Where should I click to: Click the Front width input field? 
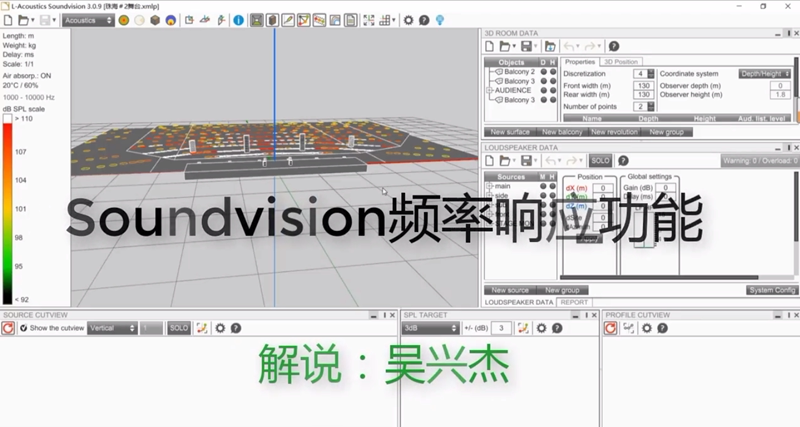(644, 86)
